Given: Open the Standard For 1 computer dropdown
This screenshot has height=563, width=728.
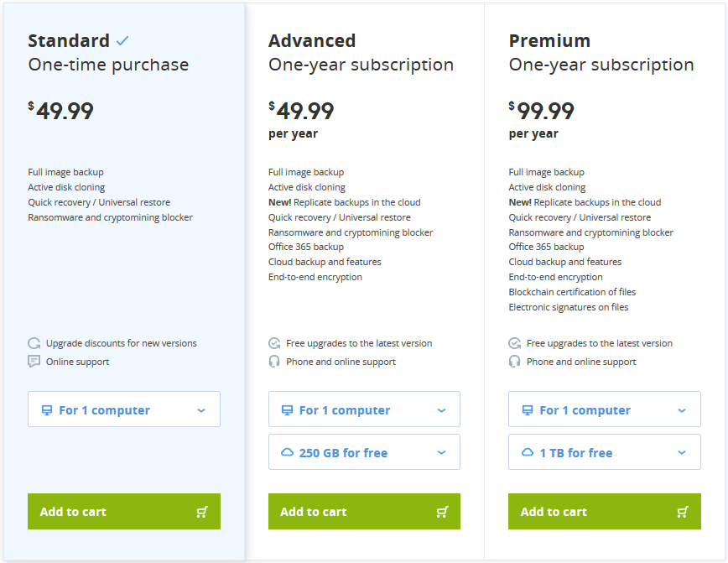Looking at the screenshot, I should [124, 409].
